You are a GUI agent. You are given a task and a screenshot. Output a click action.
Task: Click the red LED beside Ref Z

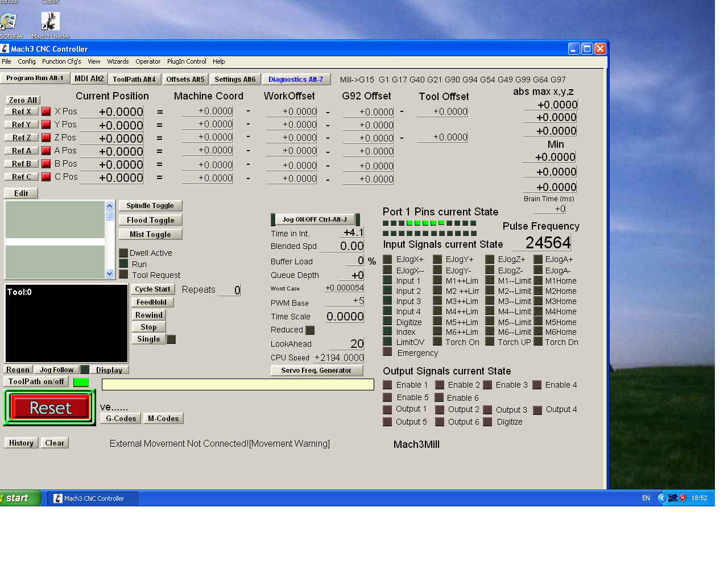tap(46, 138)
